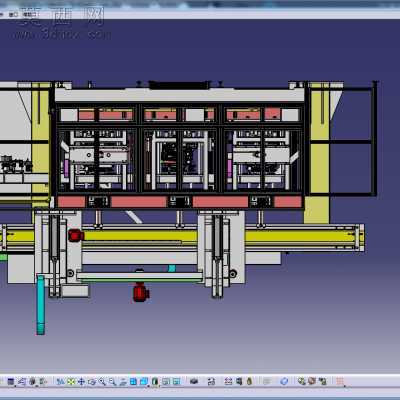Select the Rotate view tool

(91, 381)
